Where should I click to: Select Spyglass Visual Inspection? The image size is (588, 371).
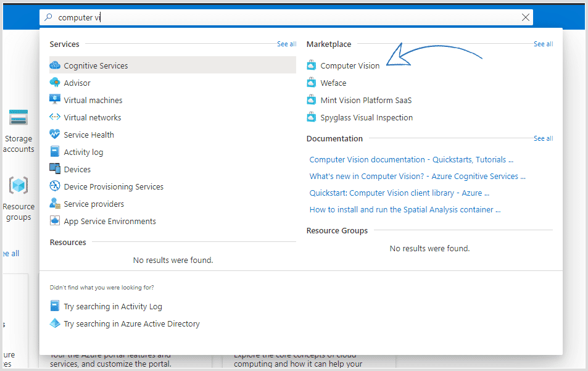[x=366, y=117]
